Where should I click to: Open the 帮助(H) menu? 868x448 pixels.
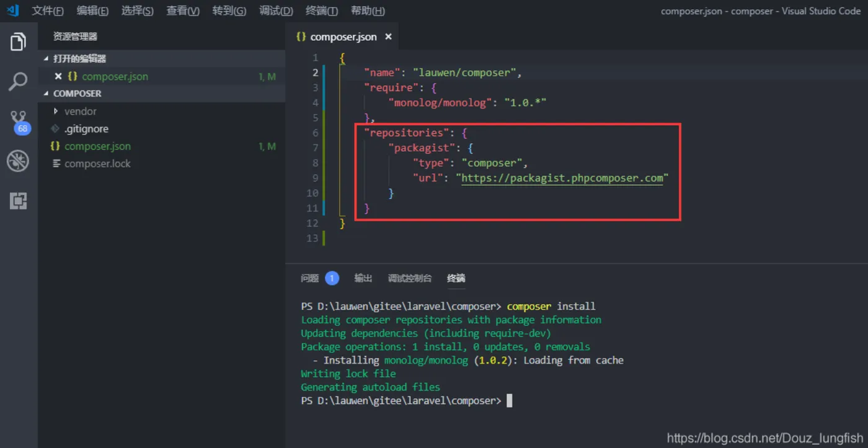pos(368,11)
